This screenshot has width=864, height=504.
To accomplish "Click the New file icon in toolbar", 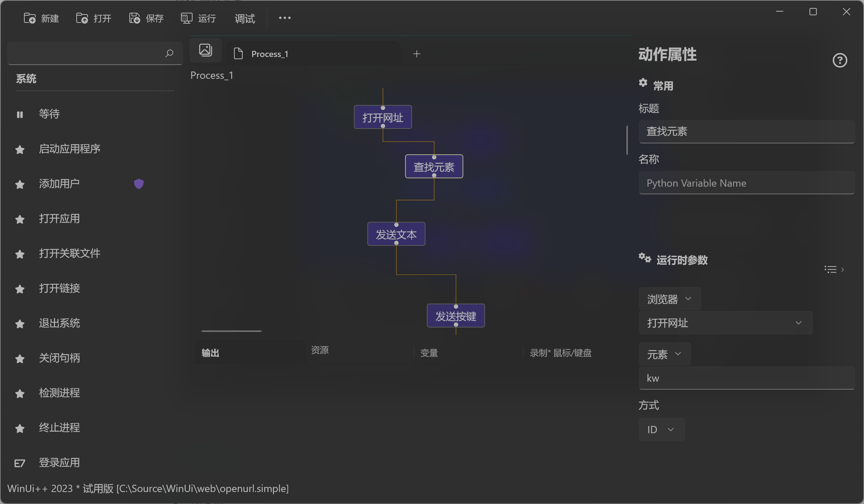I will coord(30,18).
